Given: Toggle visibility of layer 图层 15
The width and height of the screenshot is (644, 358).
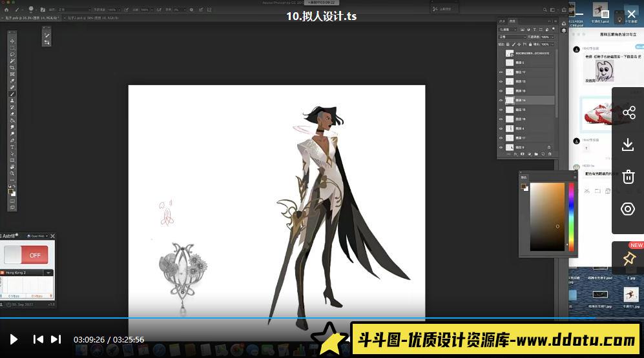Looking at the screenshot, I should 501,110.
